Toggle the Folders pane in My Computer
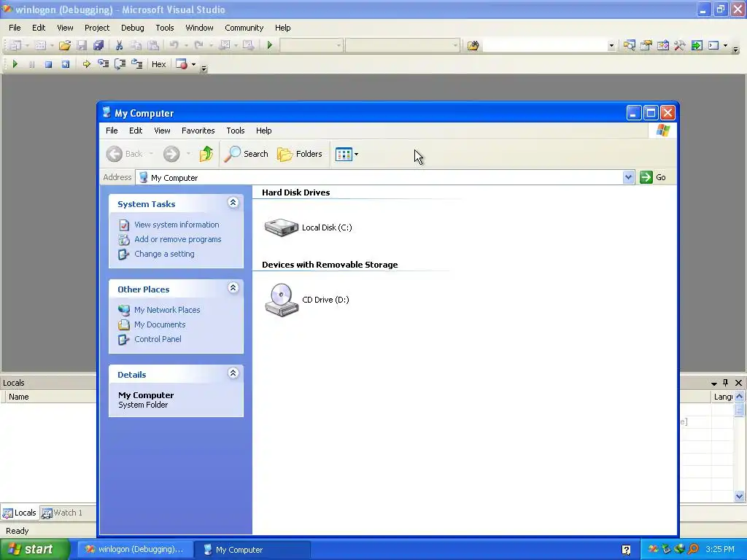 click(x=300, y=154)
